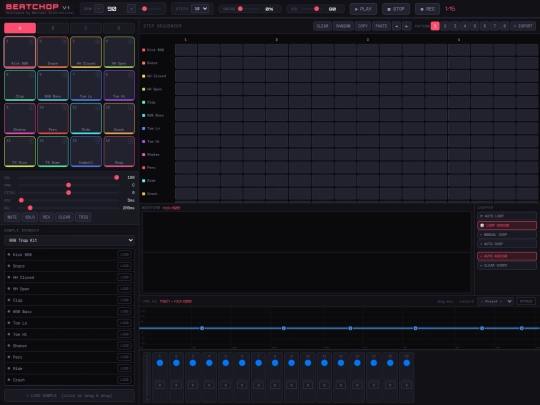The width and height of the screenshot is (540, 405).
Task: Toggle SOLO for the selected pad
Action: (x=30, y=217)
